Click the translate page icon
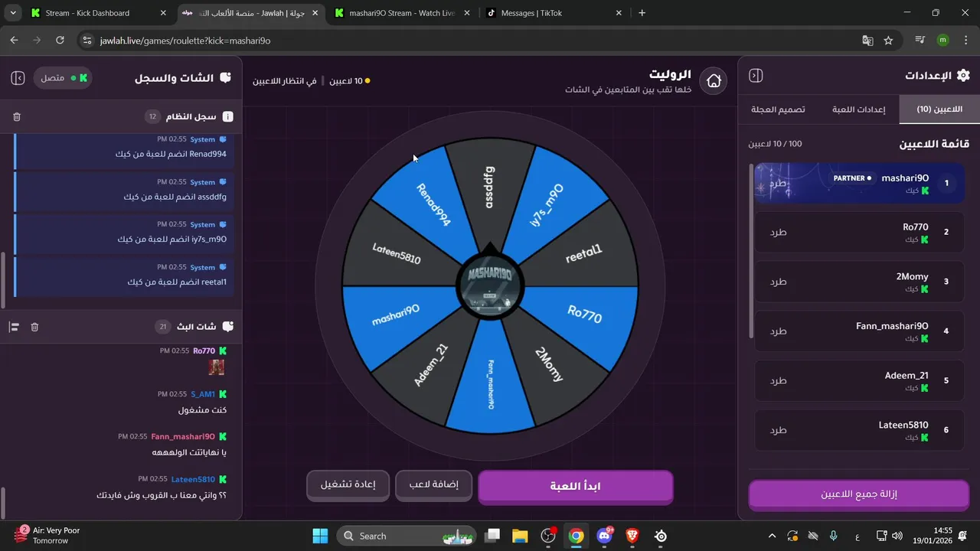 [867, 41]
